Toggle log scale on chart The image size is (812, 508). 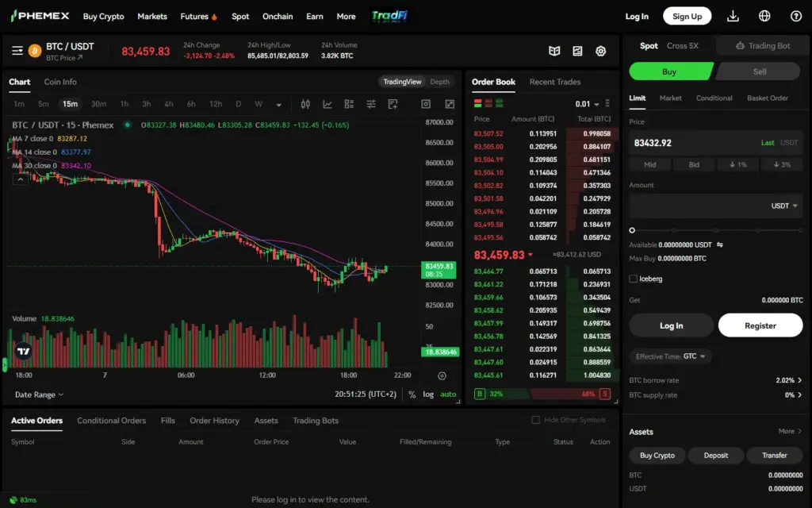(428, 394)
